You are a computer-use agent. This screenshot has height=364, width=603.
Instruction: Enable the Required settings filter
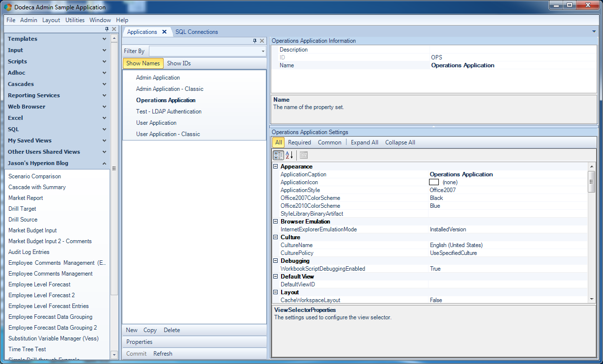[x=299, y=142]
